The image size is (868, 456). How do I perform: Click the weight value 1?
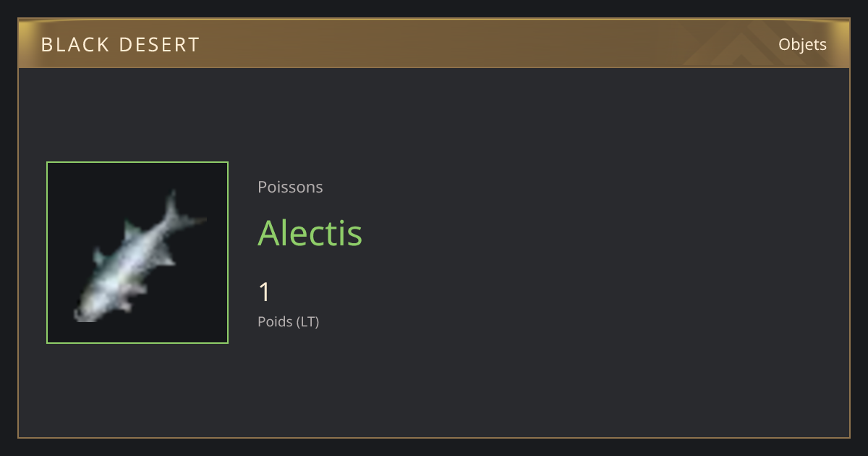[x=265, y=292]
